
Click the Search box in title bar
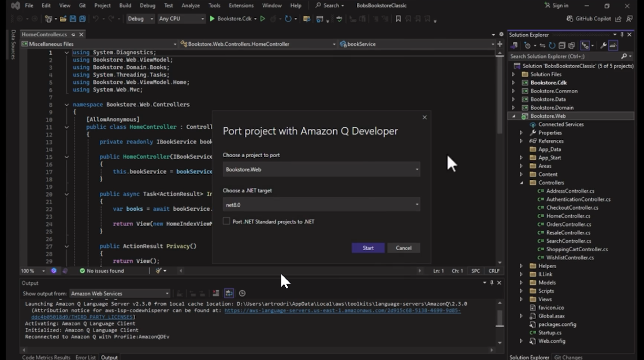[x=330, y=5]
